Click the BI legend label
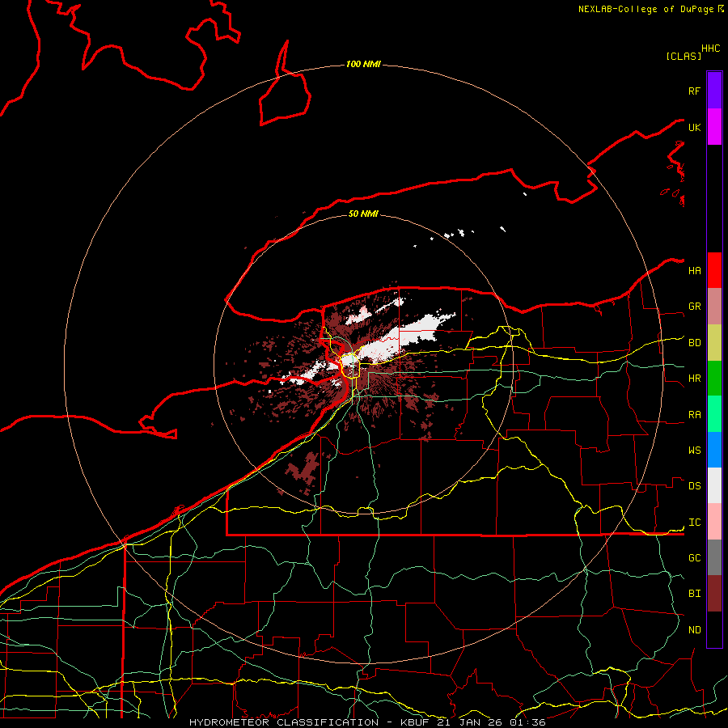This screenshot has width=728, height=728. tap(694, 594)
